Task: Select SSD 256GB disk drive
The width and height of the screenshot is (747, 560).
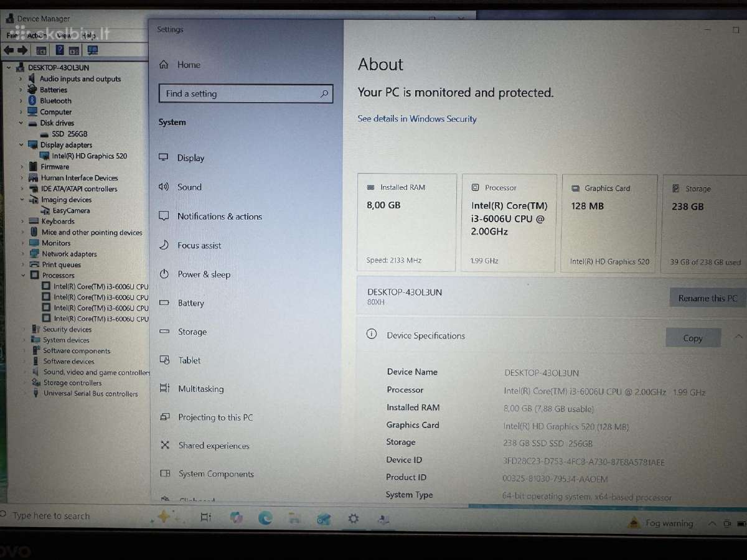Action: [69, 134]
